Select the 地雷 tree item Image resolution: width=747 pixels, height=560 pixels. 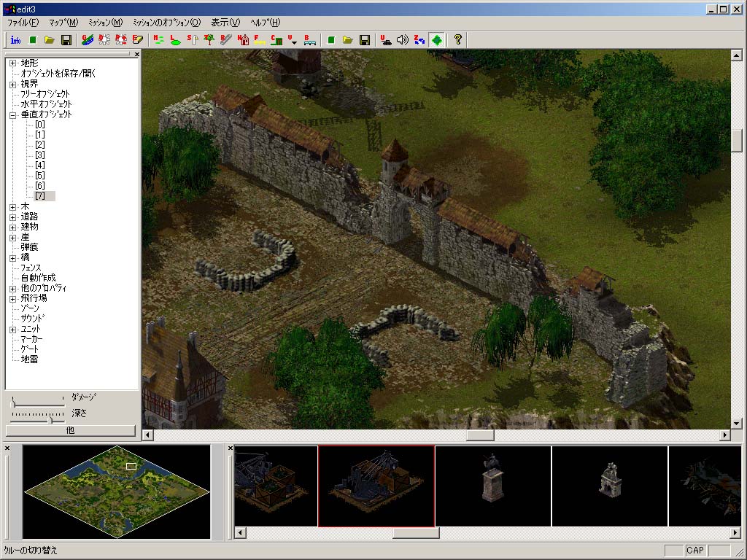click(29, 359)
